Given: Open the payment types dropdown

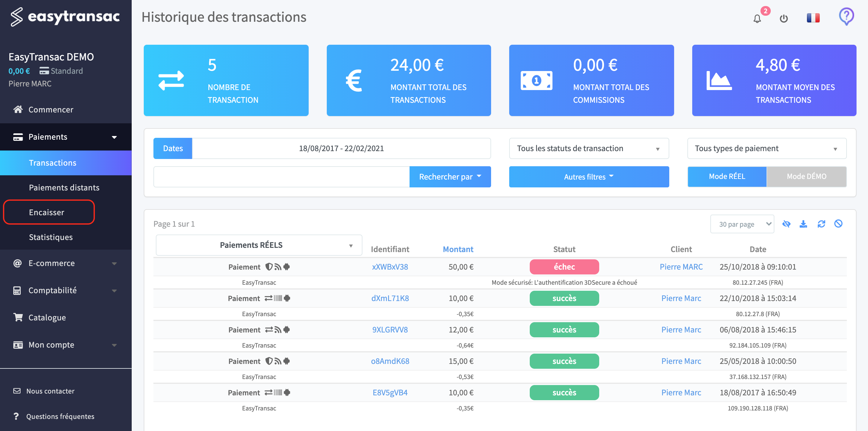Looking at the screenshot, I should click(x=767, y=148).
